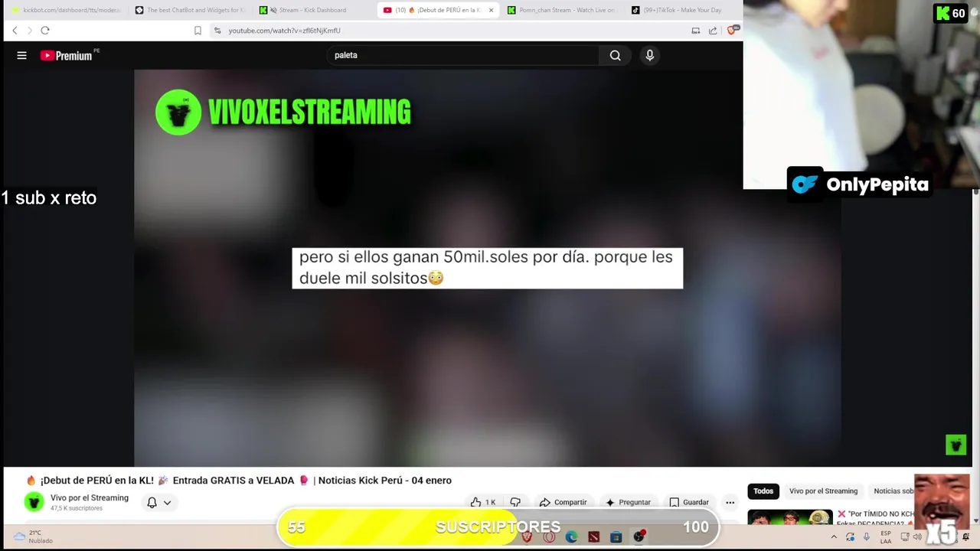Viewport: 980px width, 551px height.
Task: Switch to Pomn_chan Stream tab
Action: click(x=563, y=10)
